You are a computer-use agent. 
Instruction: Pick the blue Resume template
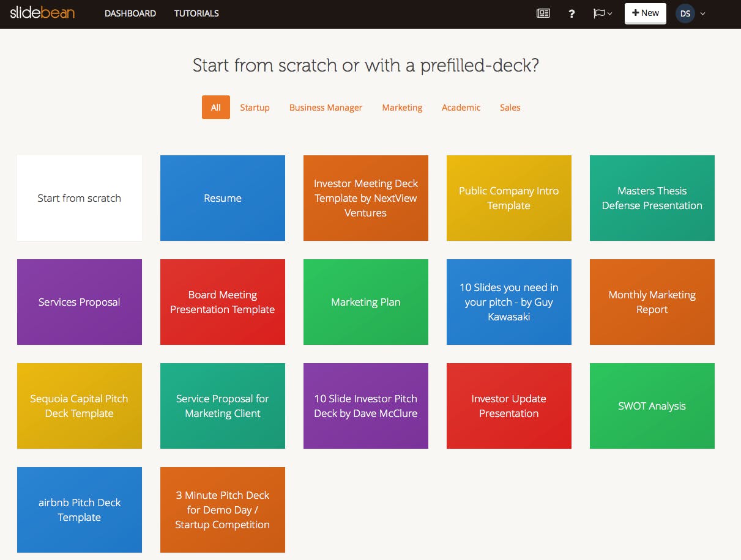223,198
